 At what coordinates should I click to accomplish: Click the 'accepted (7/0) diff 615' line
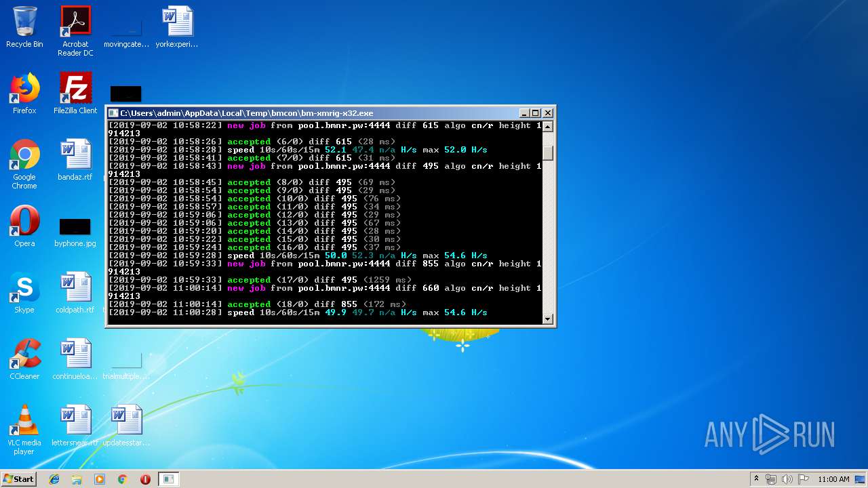(x=252, y=158)
